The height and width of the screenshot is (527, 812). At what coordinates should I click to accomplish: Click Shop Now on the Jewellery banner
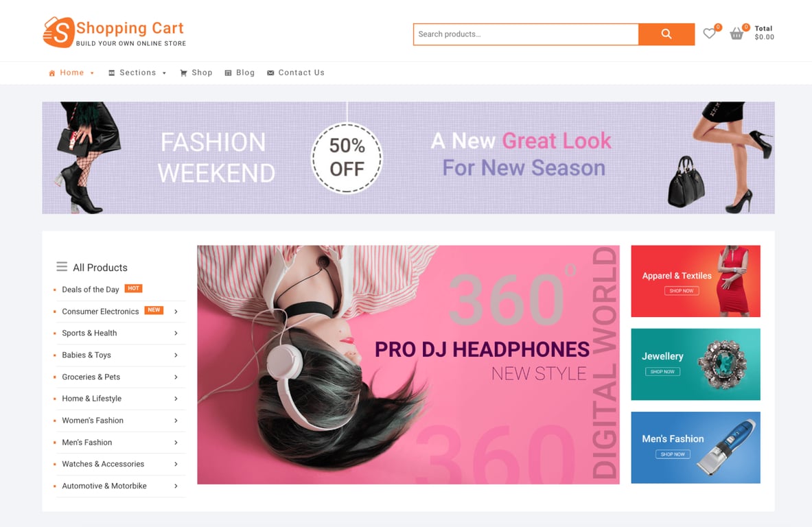tap(662, 372)
